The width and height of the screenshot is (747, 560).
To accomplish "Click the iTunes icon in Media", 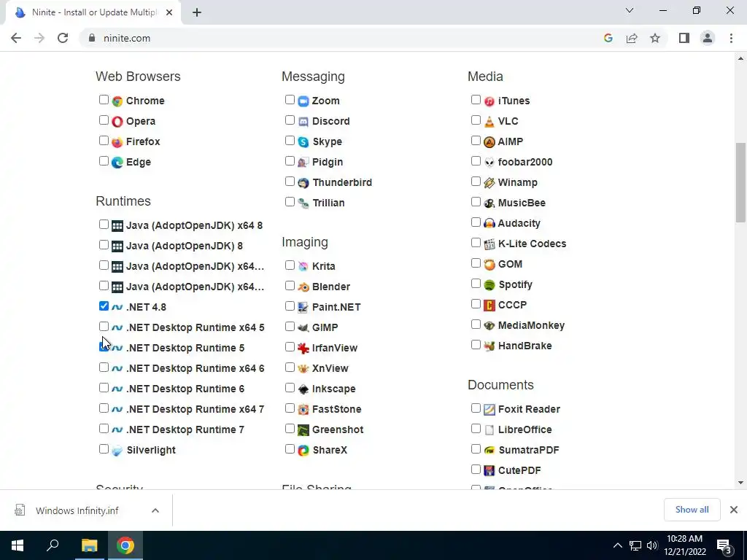I will pos(489,101).
